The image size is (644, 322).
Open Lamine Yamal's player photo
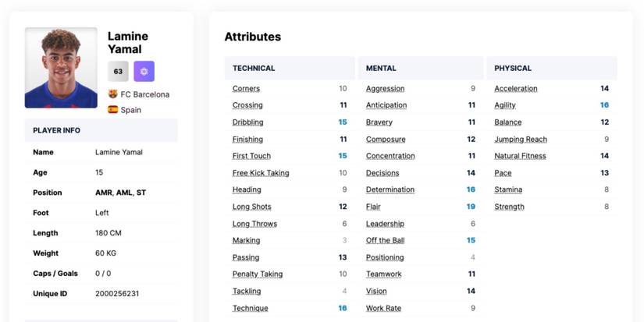tap(61, 68)
